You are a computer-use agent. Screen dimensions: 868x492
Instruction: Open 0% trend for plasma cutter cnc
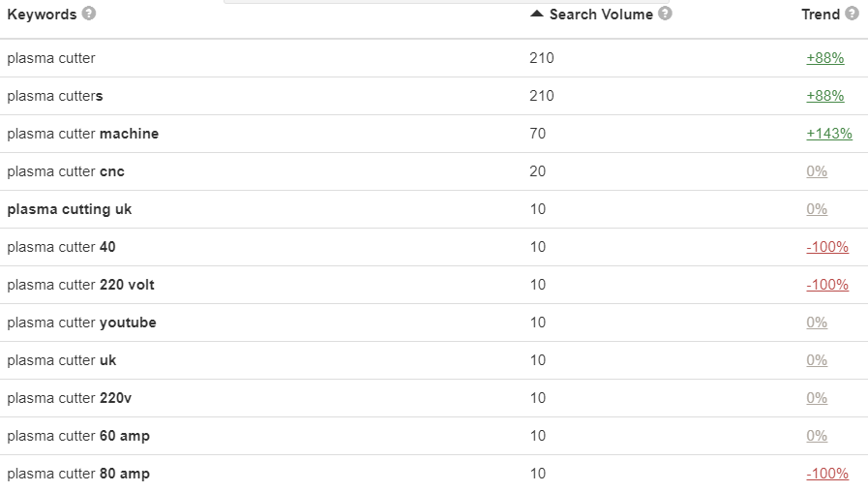click(817, 171)
